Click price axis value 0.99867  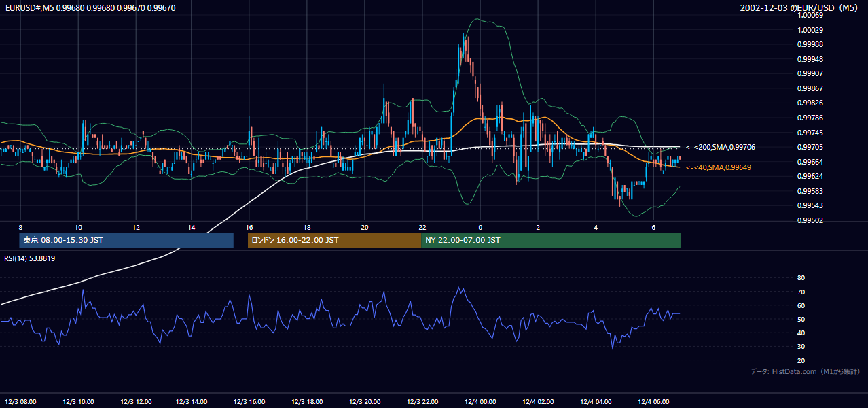[x=811, y=88]
